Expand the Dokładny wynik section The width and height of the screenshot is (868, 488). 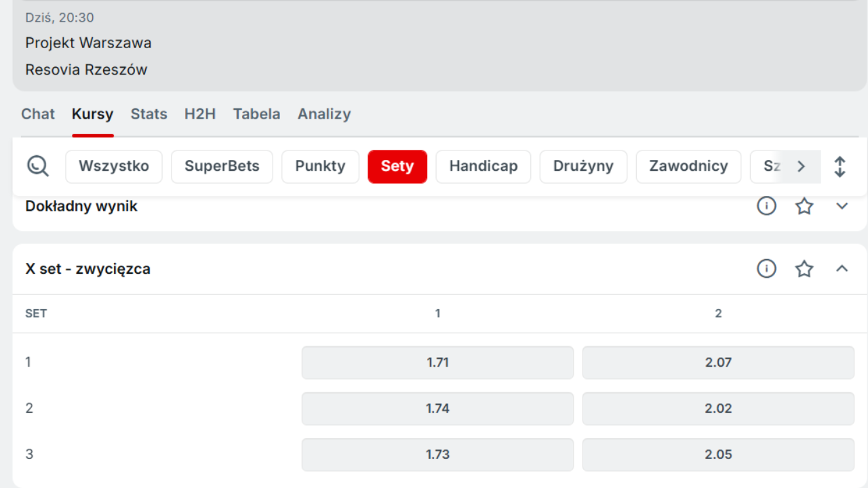pos(842,206)
